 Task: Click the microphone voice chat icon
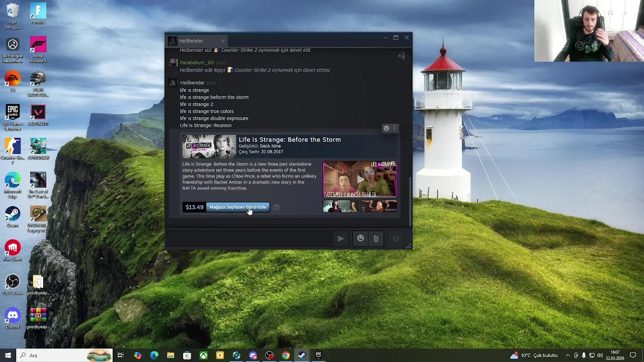(395, 239)
